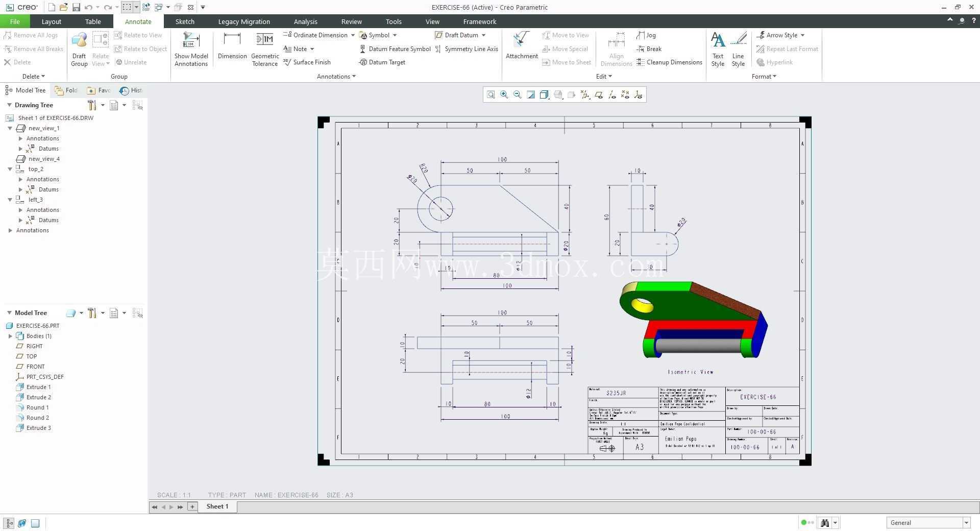Open the Ordinate Dimension dropdown arrow
This screenshot has width=980, height=531.
[353, 35]
